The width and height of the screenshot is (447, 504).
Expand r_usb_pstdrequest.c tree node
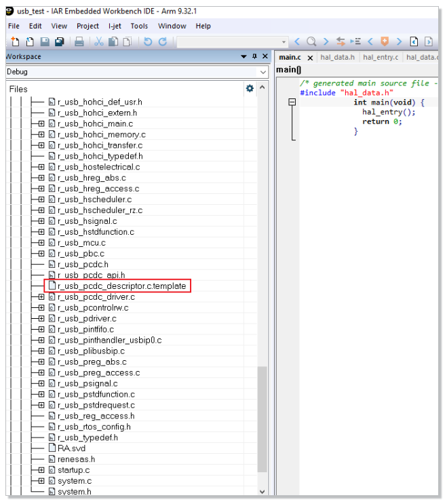coord(41,406)
